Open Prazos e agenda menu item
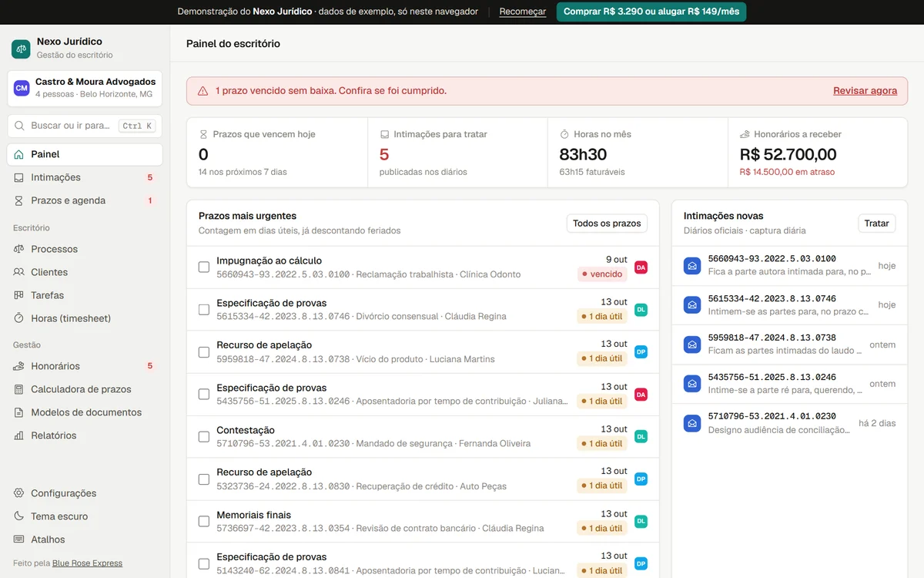Screen dimensions: 924x578 (85, 200)
